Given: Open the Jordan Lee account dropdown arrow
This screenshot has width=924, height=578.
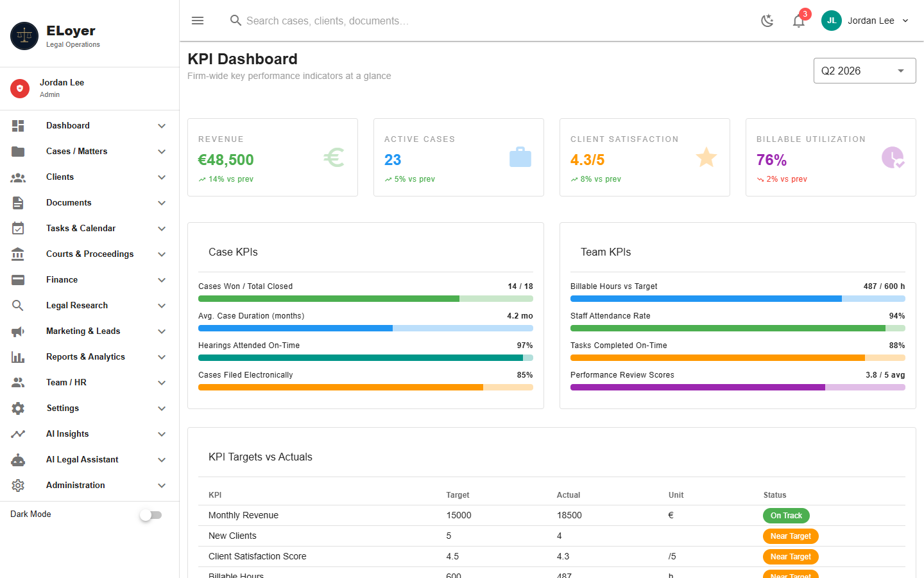Looking at the screenshot, I should pyautogui.click(x=905, y=21).
